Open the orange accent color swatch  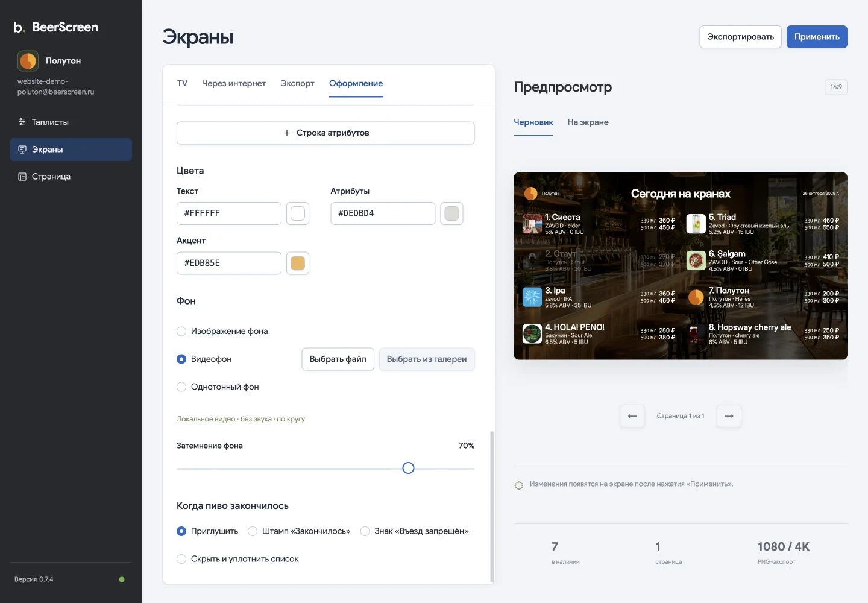coord(298,263)
